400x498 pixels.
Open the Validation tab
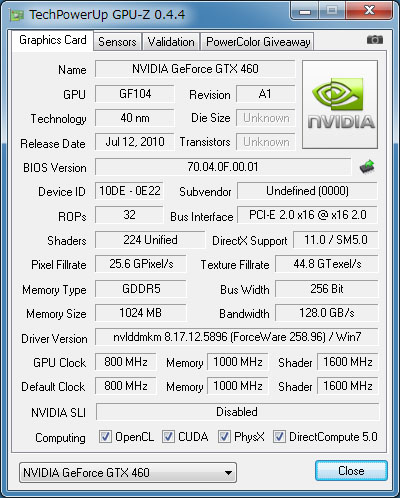point(171,42)
